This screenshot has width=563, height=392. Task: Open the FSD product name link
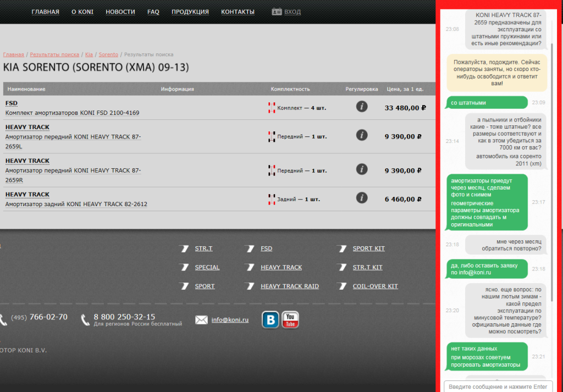coord(11,103)
